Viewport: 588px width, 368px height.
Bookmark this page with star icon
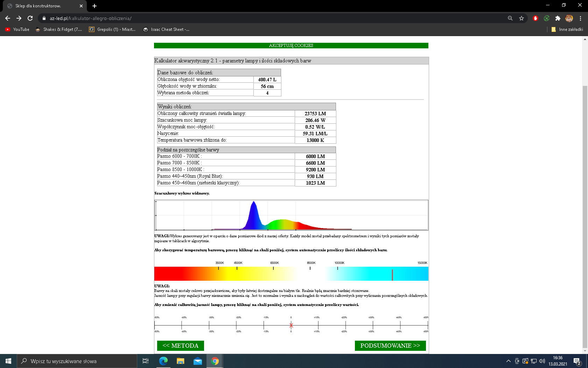(x=521, y=18)
